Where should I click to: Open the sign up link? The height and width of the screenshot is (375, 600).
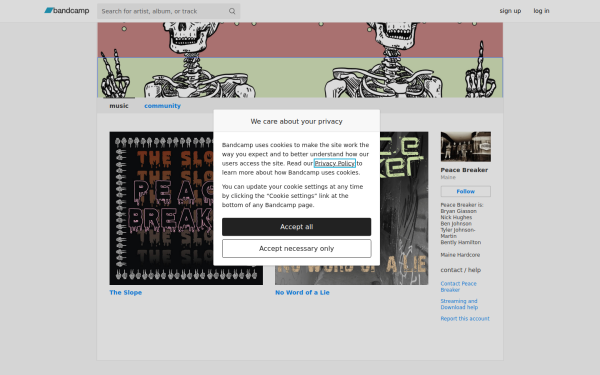[x=510, y=11]
